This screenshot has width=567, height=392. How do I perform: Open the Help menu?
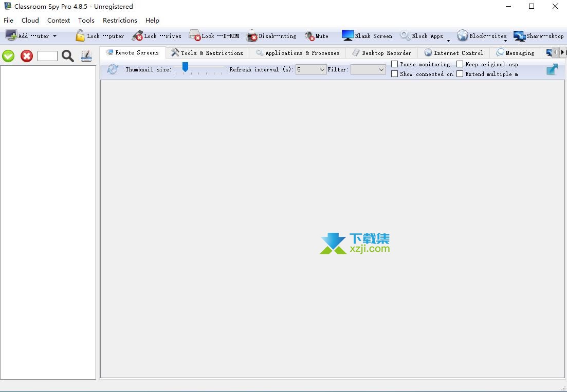(x=152, y=20)
